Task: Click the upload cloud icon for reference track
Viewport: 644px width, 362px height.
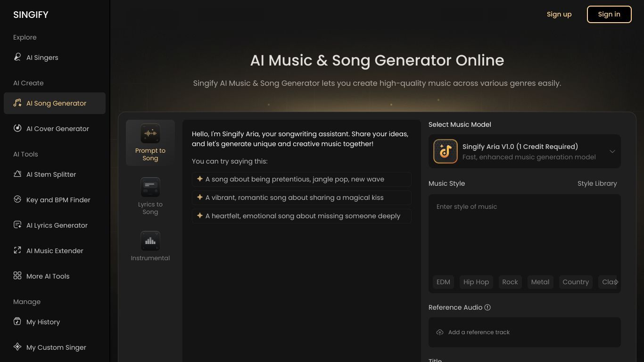Action: [x=440, y=332]
